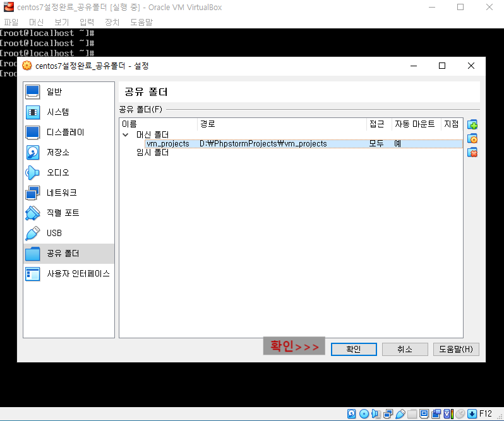Select the vm_projects shared folder row
This screenshot has height=421, width=504.
pos(304,143)
